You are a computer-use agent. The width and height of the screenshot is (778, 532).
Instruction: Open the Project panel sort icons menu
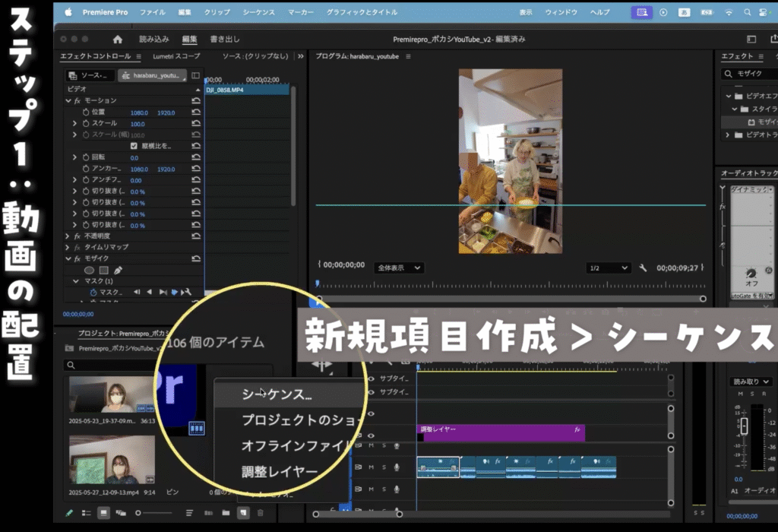pos(189,513)
